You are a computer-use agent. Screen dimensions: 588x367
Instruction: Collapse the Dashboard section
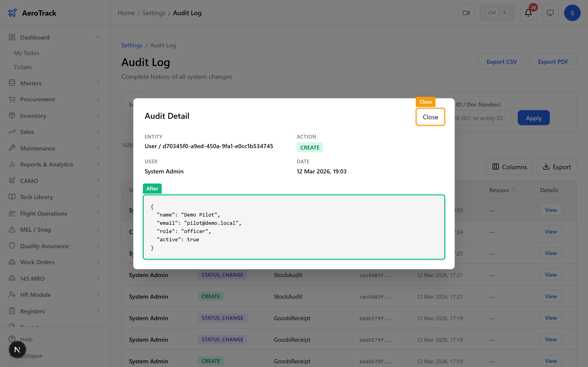(34, 37)
